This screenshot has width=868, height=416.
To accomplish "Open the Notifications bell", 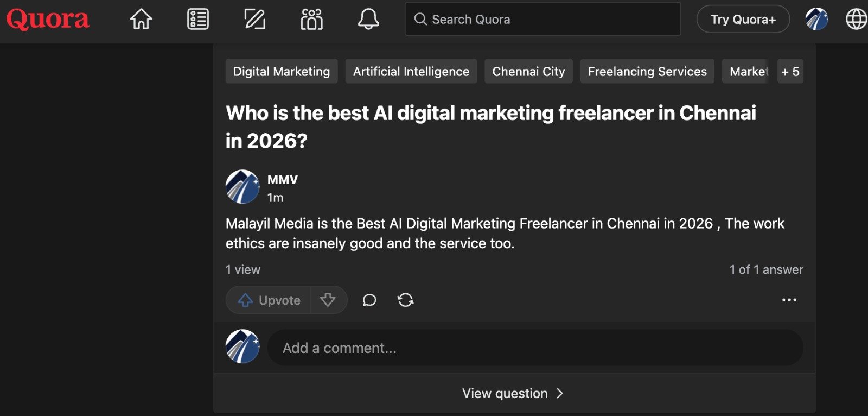I will pyautogui.click(x=368, y=20).
